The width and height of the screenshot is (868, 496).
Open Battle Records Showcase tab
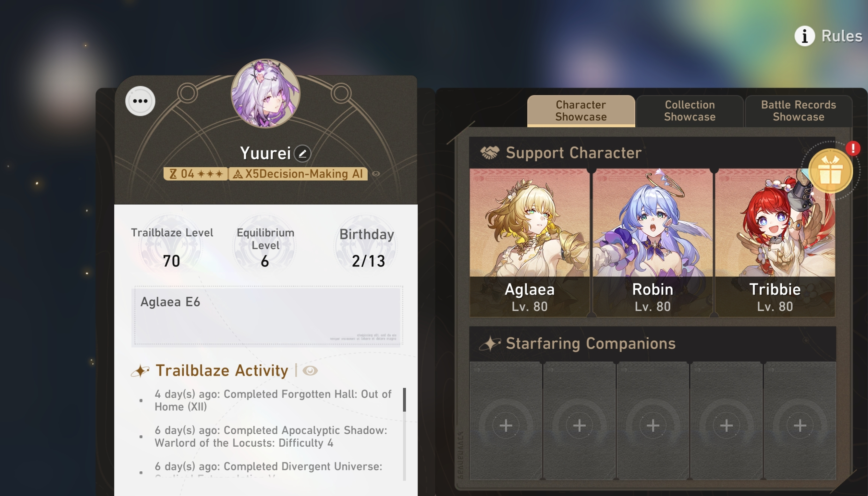[x=798, y=111]
